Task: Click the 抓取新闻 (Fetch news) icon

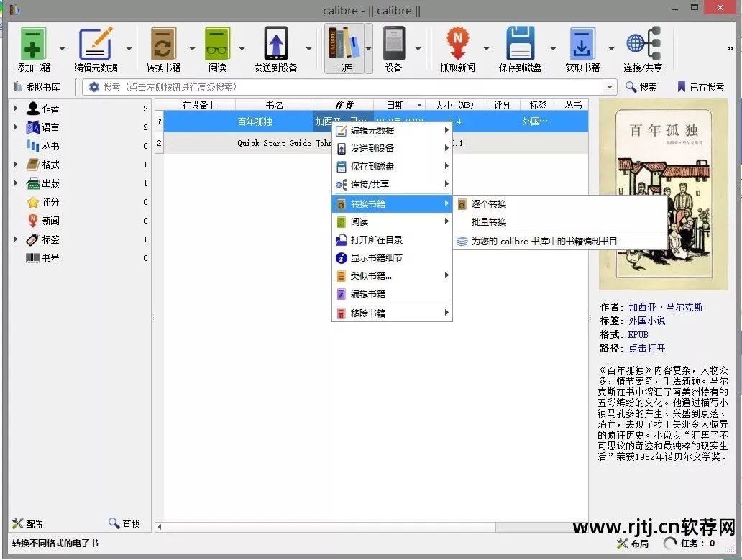Action: tap(457, 44)
